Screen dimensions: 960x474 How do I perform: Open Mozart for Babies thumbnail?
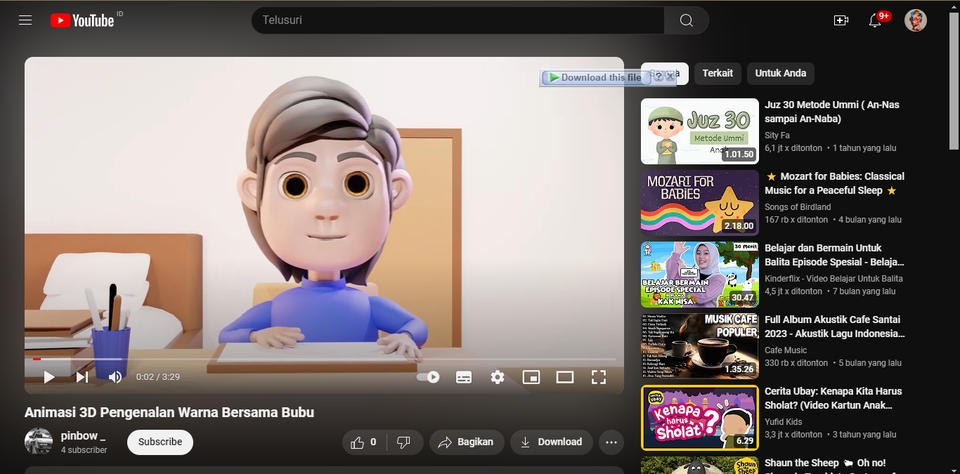tap(700, 203)
